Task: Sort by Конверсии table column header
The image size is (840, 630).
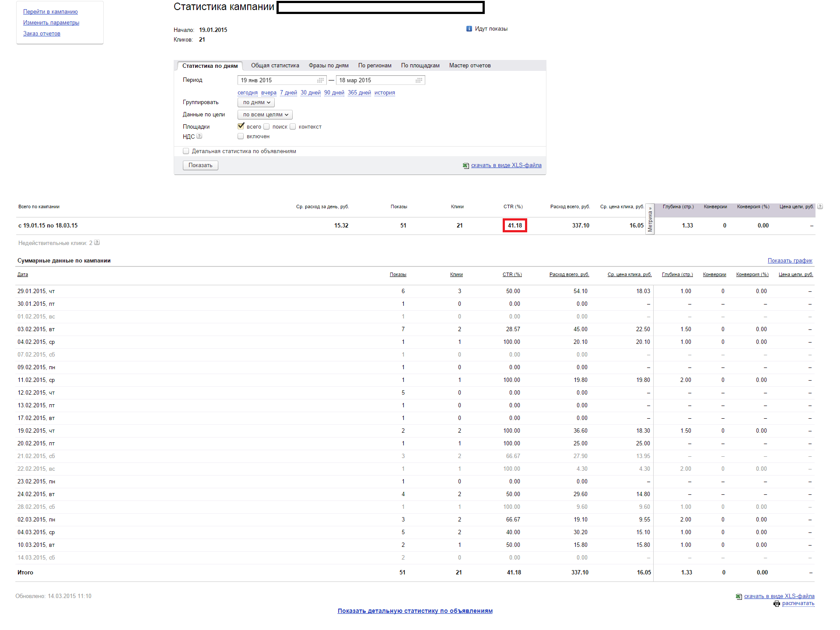Action: click(714, 275)
